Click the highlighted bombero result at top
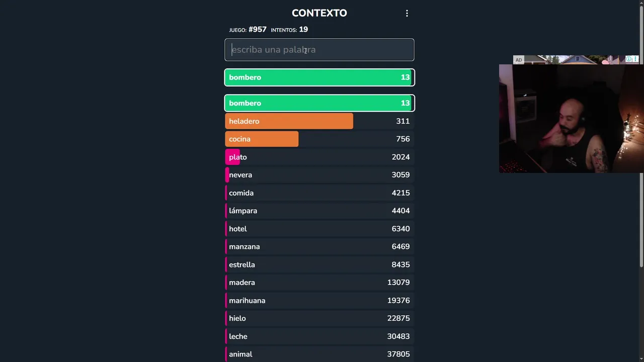The width and height of the screenshot is (644, 362). click(319, 77)
